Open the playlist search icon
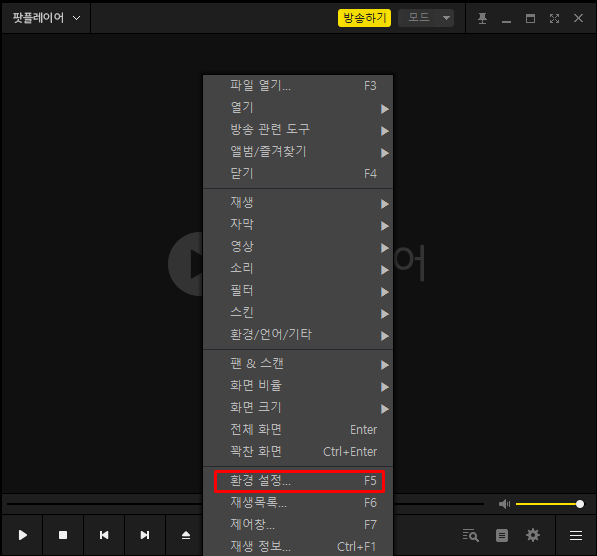Screen dimensions: 597x556 point(471,535)
